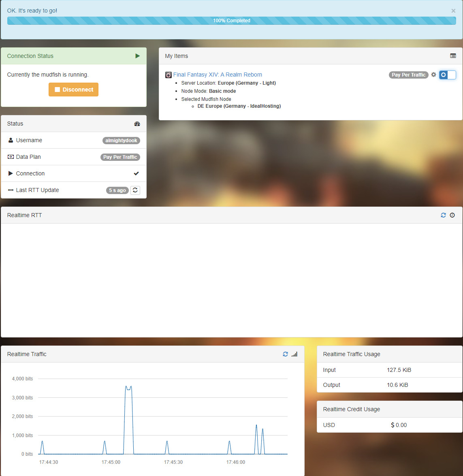Refresh the Realtime Traffic chart

click(286, 354)
